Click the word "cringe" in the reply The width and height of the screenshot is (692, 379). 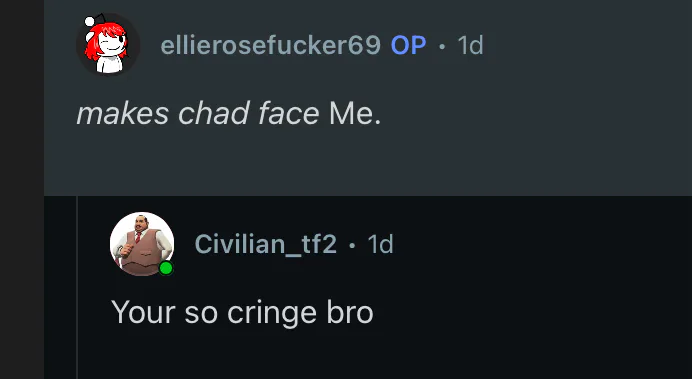pyautogui.click(x=272, y=314)
